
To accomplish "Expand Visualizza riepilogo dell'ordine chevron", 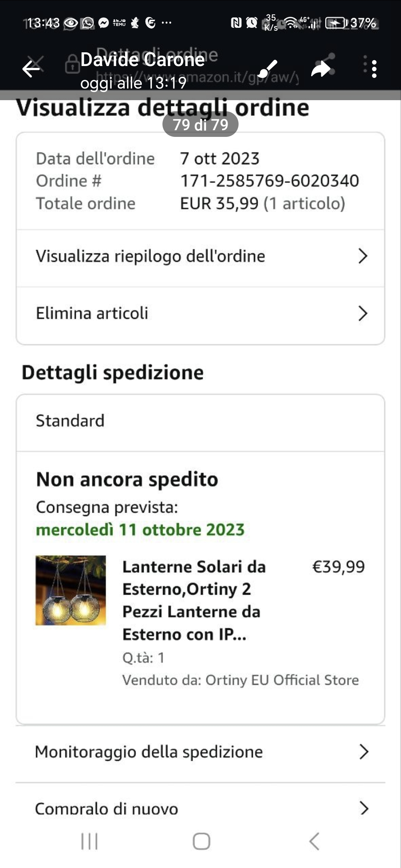I will (363, 256).
